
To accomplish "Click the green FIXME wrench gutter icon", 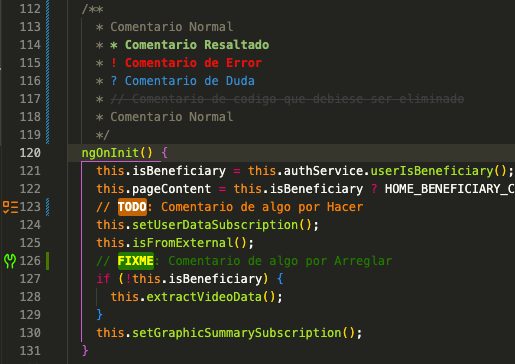I will point(10,261).
